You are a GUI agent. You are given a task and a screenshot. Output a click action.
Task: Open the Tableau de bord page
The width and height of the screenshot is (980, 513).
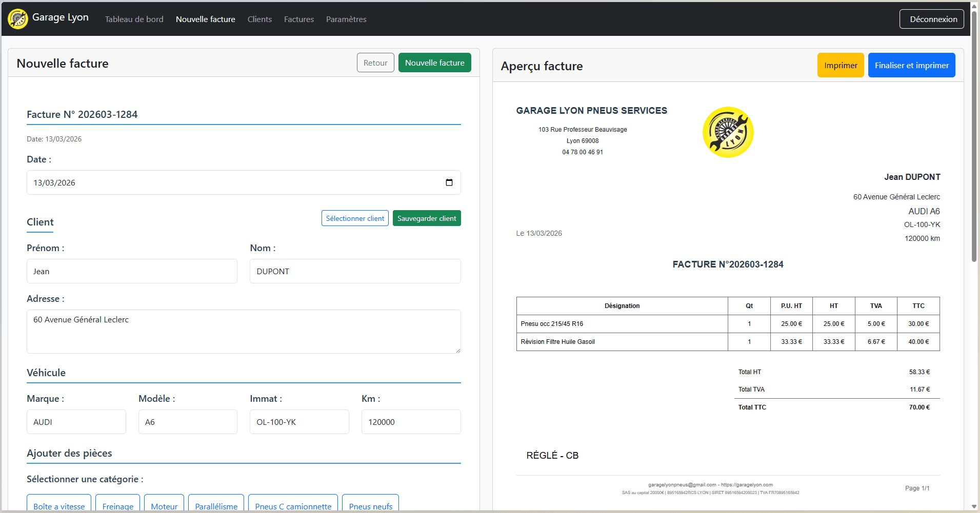(x=134, y=19)
